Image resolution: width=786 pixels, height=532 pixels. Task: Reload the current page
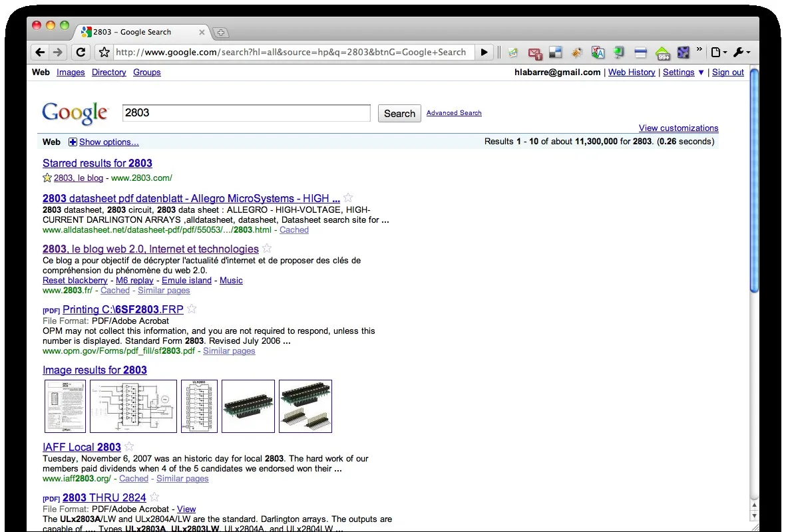coord(81,52)
